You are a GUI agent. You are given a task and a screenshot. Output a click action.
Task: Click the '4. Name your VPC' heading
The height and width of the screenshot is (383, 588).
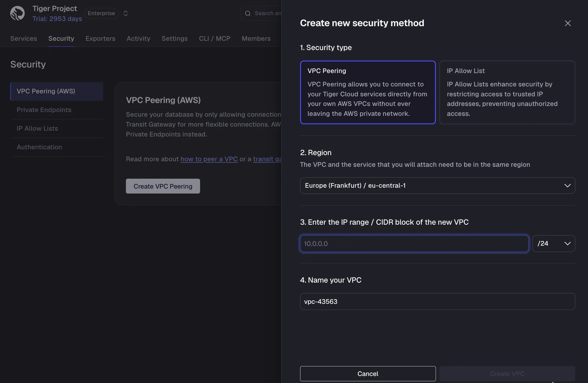(x=331, y=280)
